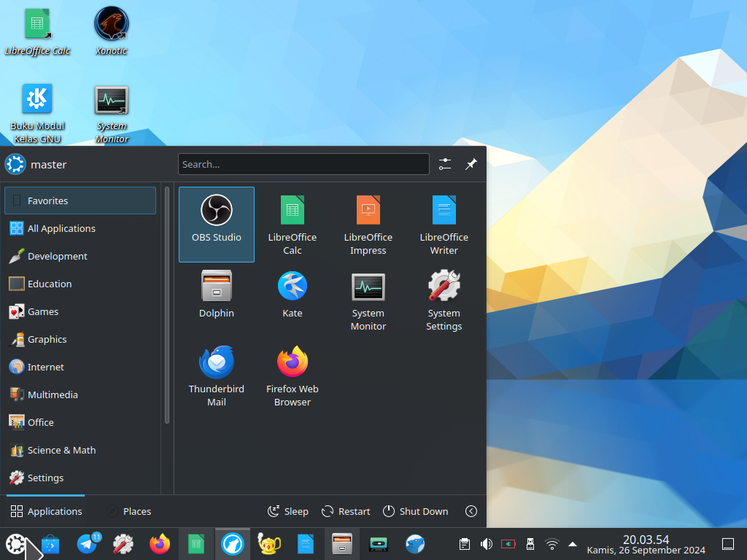
Task: Open clipboard tray icon
Action: pyautogui.click(x=465, y=544)
